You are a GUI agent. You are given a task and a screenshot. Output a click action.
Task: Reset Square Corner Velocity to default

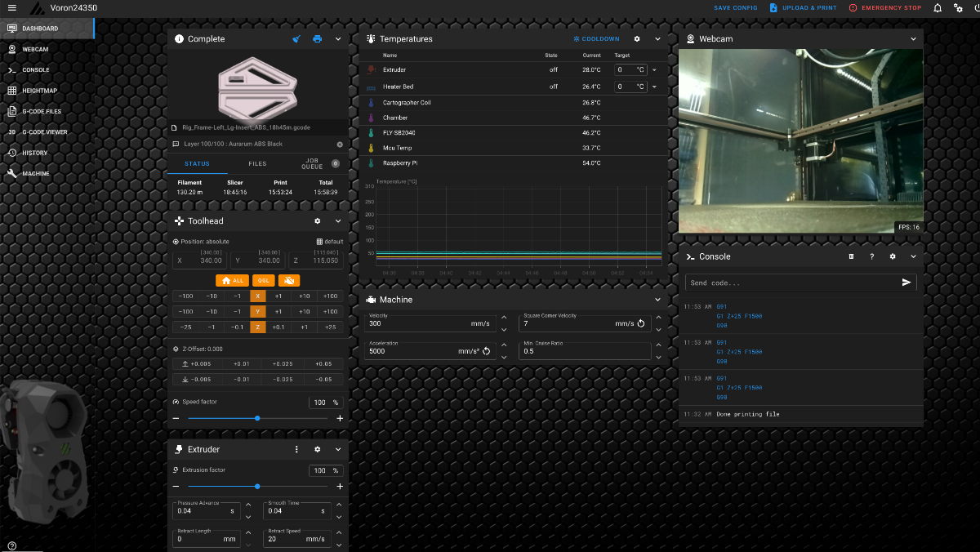[641, 323]
